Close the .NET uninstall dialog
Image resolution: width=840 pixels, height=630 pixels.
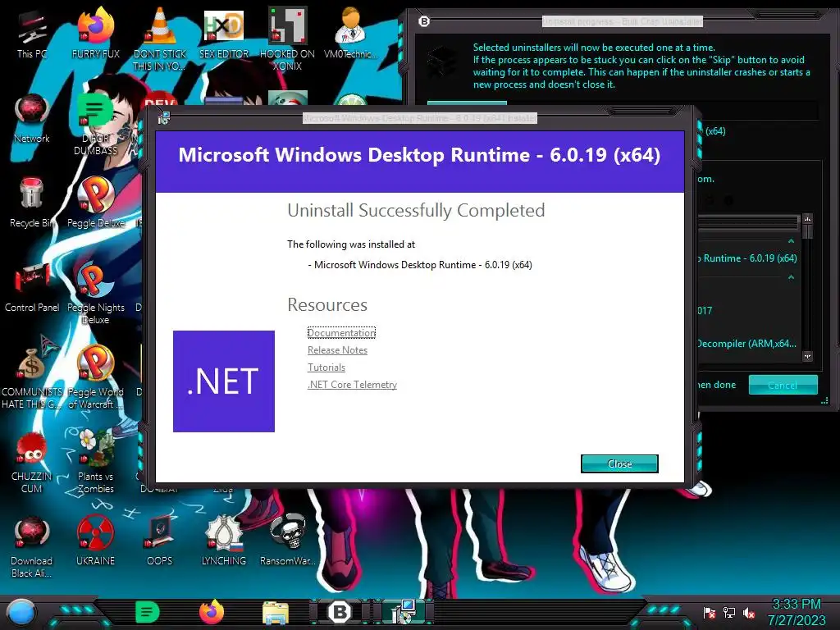click(x=619, y=464)
